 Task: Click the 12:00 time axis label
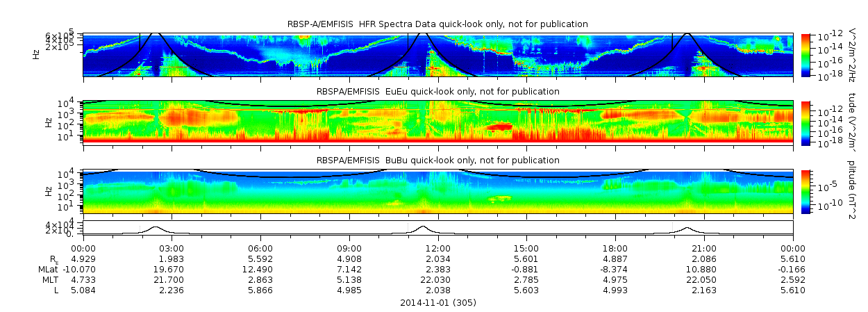(x=438, y=249)
